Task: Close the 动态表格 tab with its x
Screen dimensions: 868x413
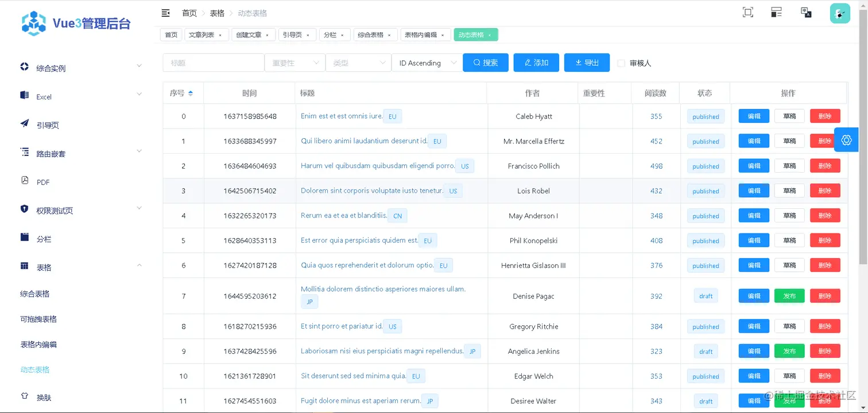Action: 490,35
